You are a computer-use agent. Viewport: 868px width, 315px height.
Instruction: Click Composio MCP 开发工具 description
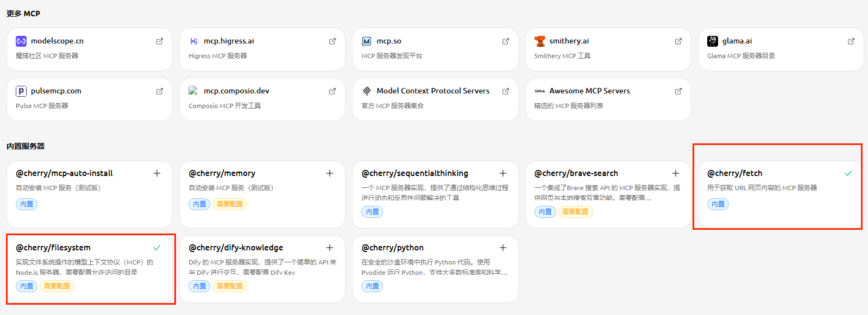click(x=225, y=106)
